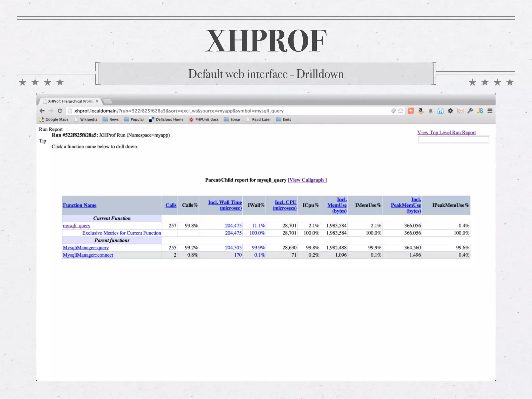Screen dimensions: 532x399
Task: Open the Sonar bookmarks folder
Action: [x=232, y=119]
